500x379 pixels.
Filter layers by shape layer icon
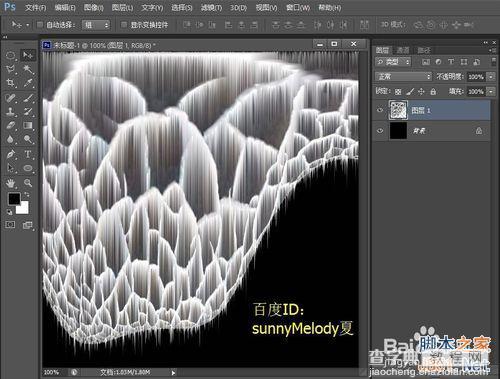click(x=464, y=62)
